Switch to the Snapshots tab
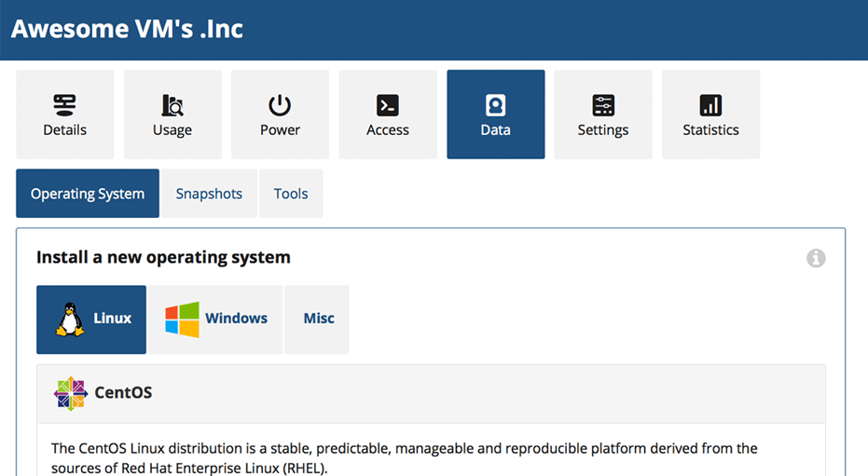The height and width of the screenshot is (476, 868). (x=209, y=194)
